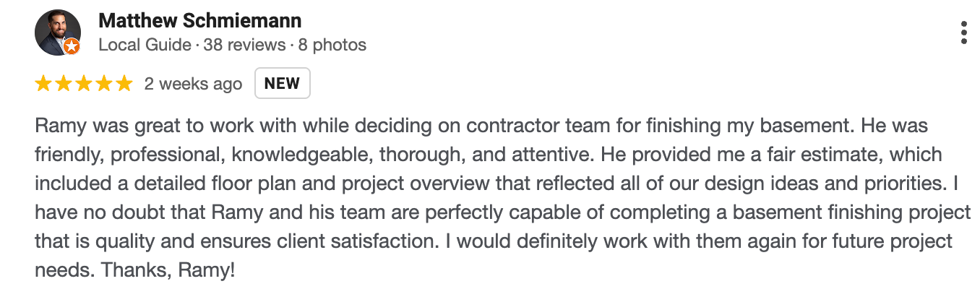Click the first yellow rating star
980x289 pixels.
click(43, 84)
